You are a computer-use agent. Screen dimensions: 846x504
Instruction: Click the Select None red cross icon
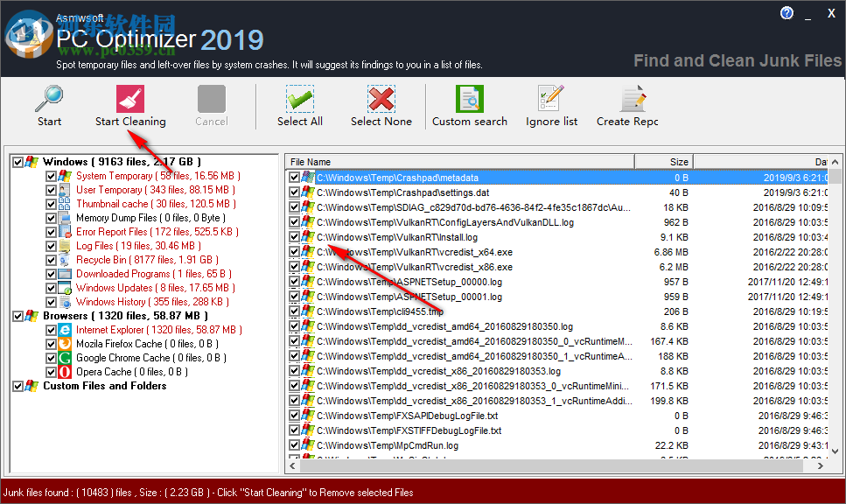pos(381,99)
